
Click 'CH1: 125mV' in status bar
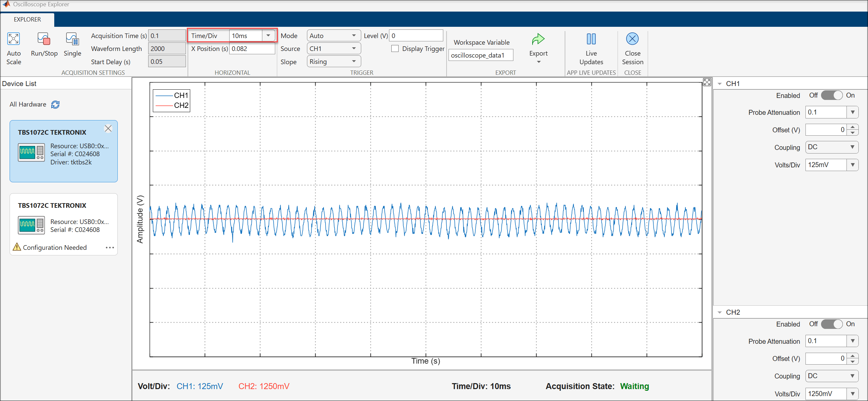click(199, 386)
